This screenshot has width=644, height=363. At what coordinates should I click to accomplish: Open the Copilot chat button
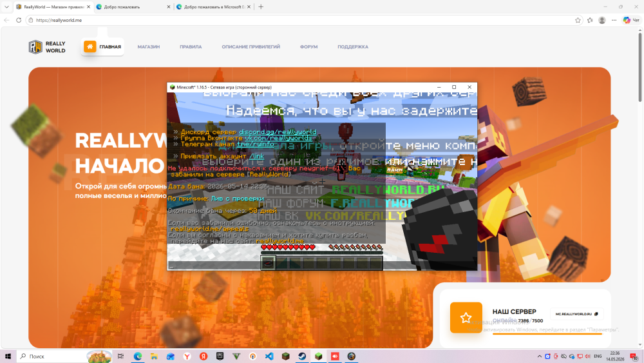[631, 20]
